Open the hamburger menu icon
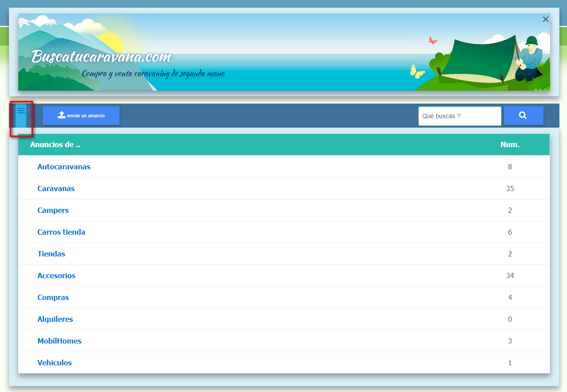 click(21, 111)
